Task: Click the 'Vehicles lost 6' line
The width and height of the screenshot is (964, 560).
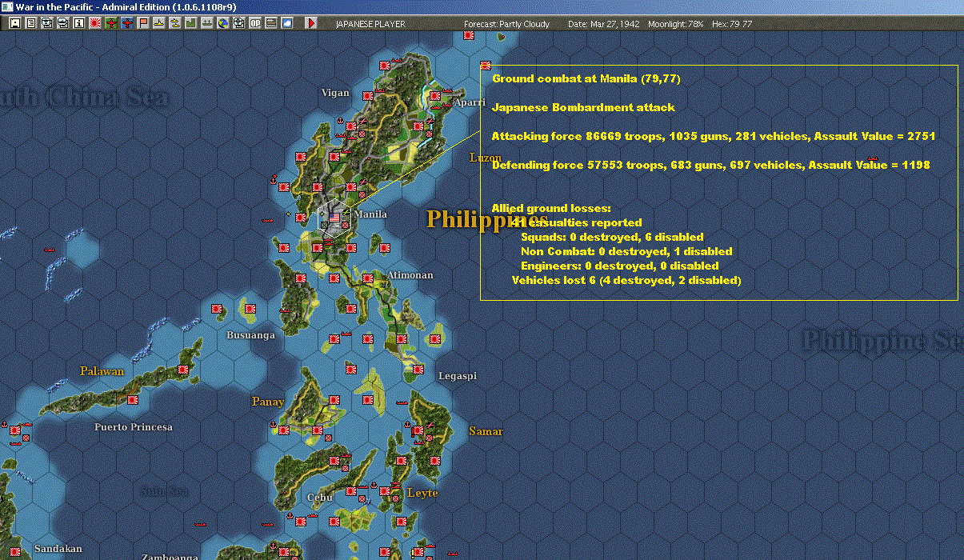Action: 626,280
